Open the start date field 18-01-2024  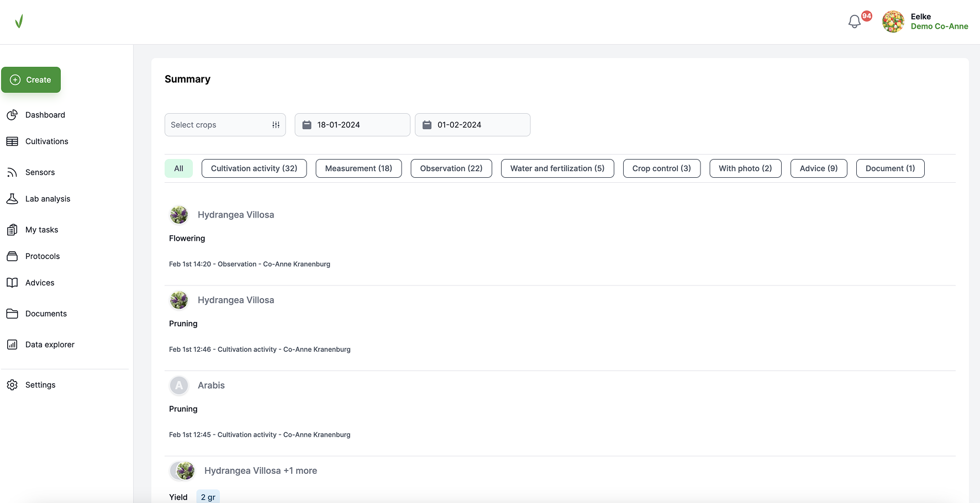[x=352, y=125]
